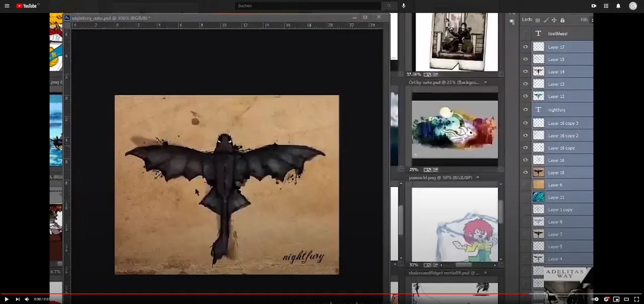Viewport: 644px width, 304px height.
Task: Select Layer 16 copy
Action: click(x=562, y=148)
